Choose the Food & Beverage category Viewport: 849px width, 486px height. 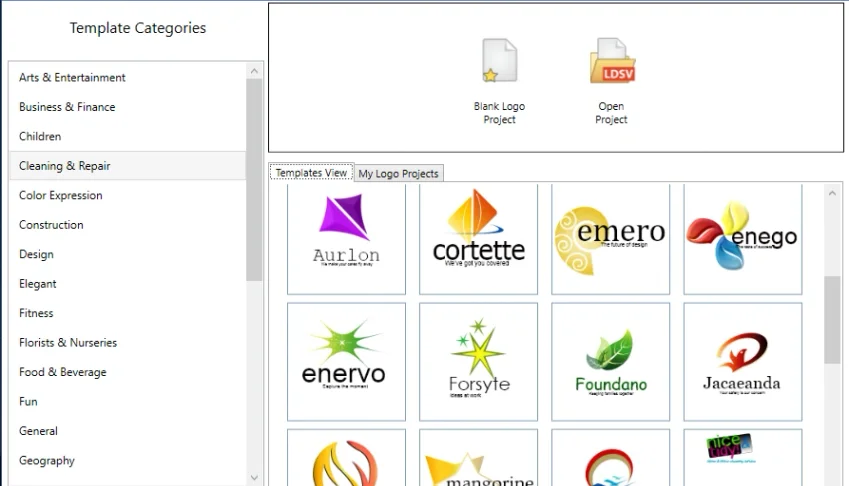[x=128, y=372]
